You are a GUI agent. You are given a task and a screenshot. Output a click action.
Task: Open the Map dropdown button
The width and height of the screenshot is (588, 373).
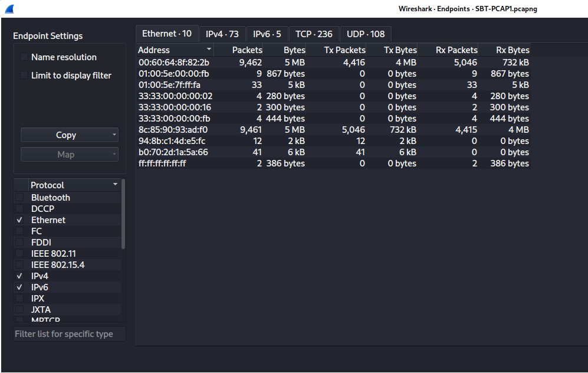(x=70, y=155)
